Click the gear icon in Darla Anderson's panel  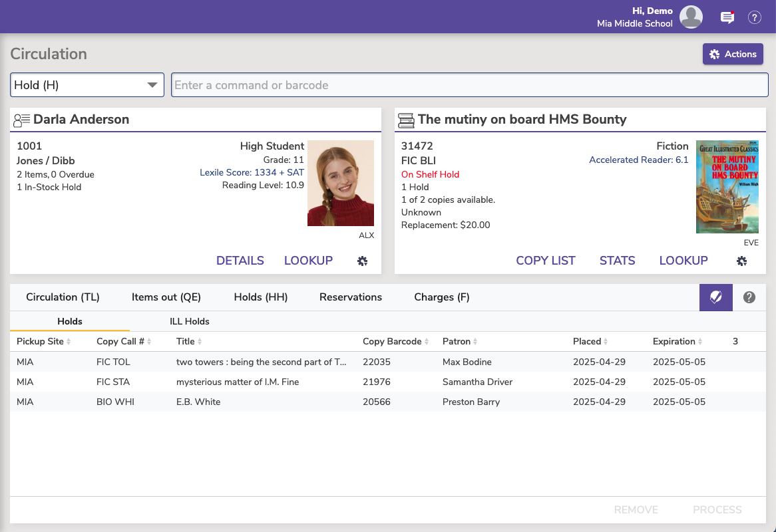(362, 261)
